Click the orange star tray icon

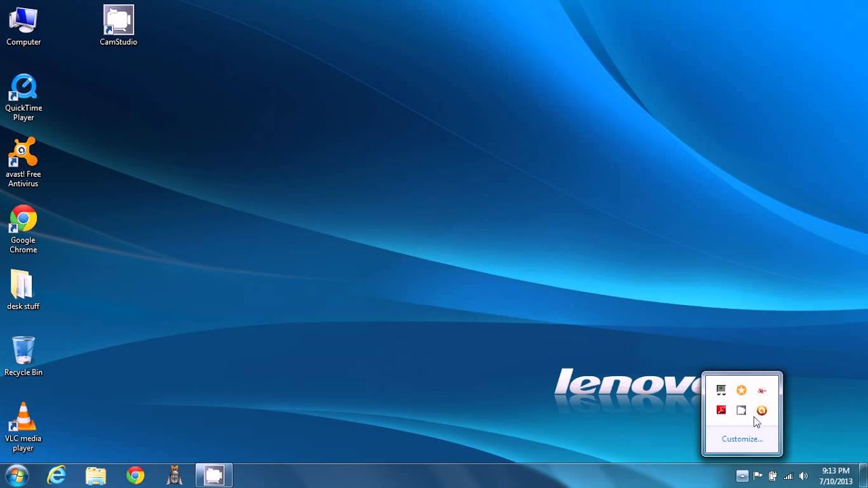[x=742, y=390]
